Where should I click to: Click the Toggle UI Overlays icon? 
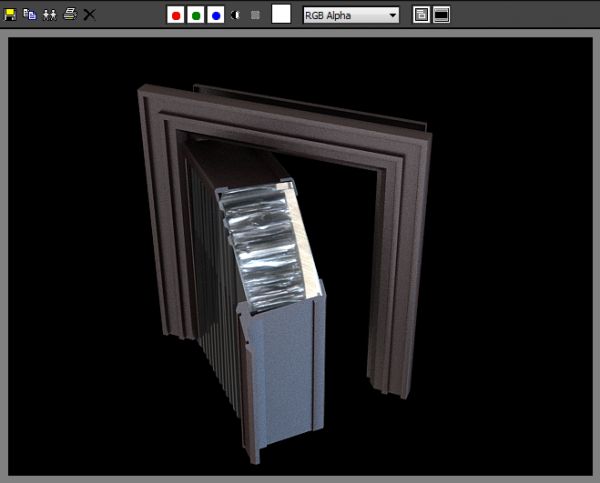[x=421, y=15]
